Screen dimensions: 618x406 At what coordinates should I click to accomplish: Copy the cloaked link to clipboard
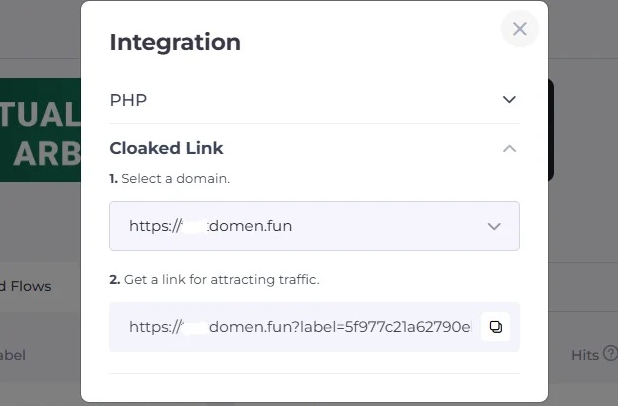point(495,327)
